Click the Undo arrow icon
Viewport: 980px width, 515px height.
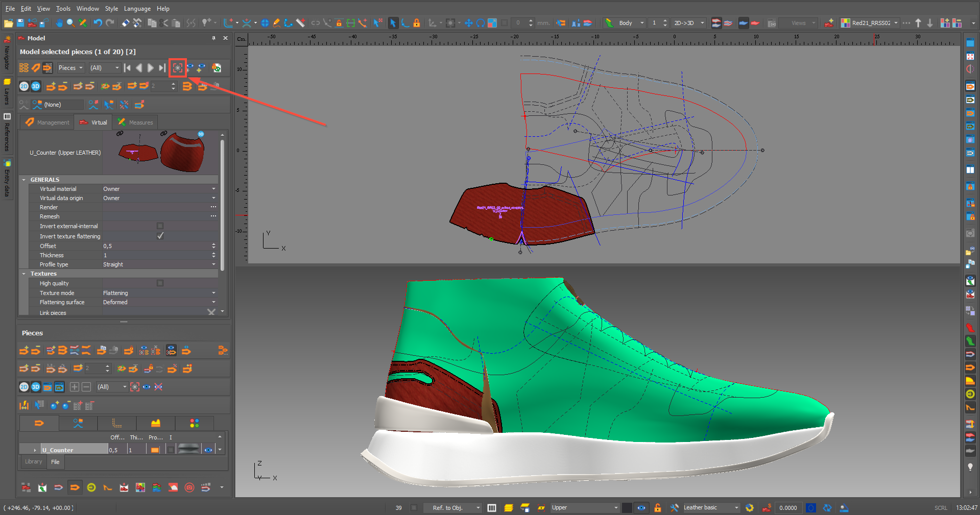[x=97, y=23]
